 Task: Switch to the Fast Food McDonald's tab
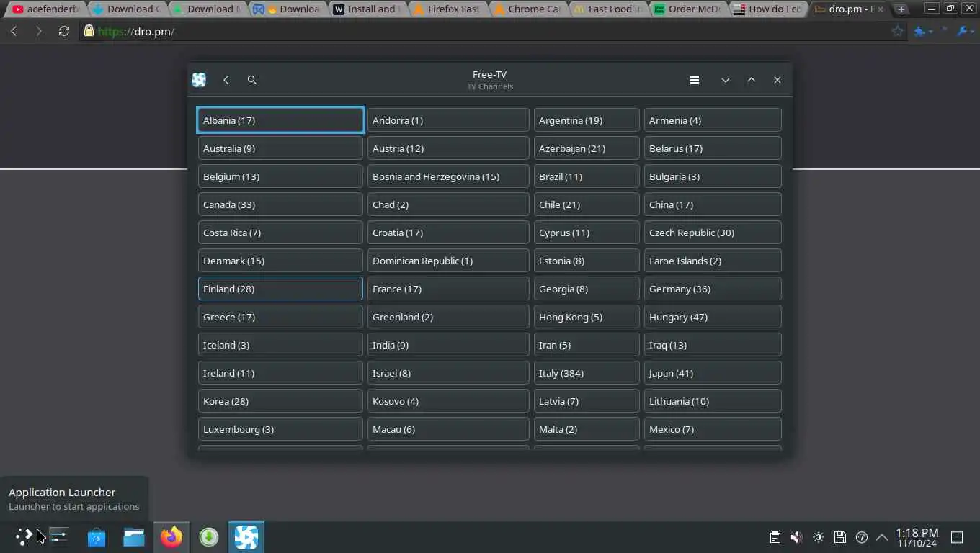point(607,9)
